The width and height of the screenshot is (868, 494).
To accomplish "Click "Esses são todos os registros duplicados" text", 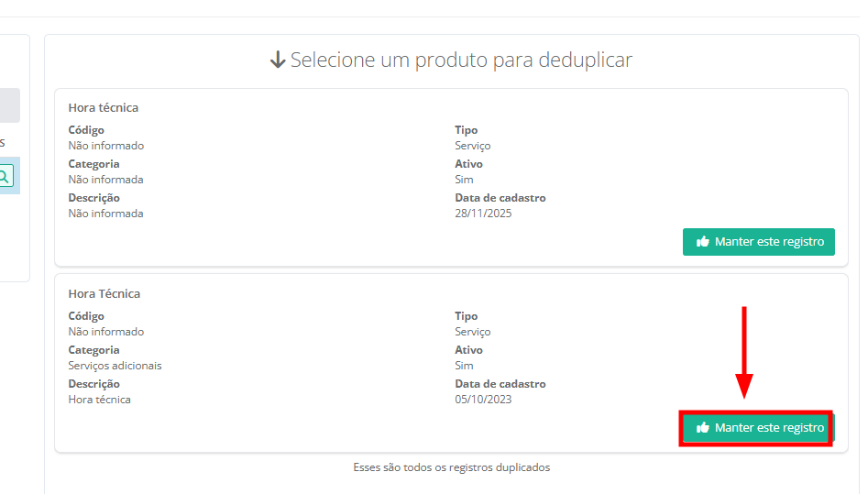I will [451, 467].
